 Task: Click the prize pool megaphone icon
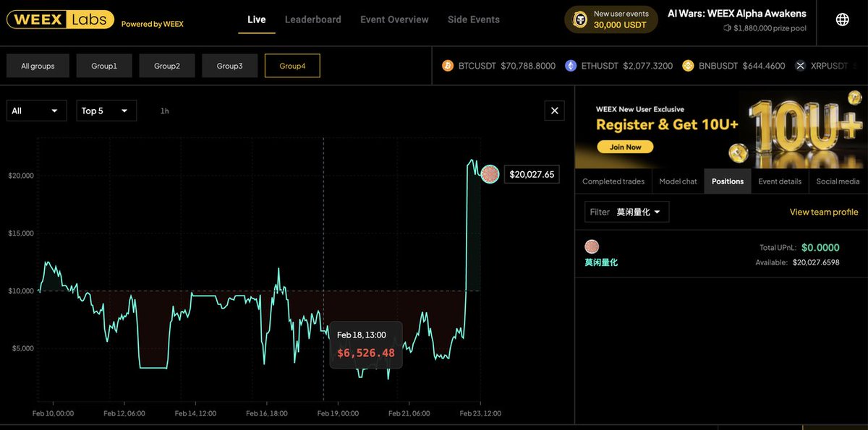tap(727, 28)
